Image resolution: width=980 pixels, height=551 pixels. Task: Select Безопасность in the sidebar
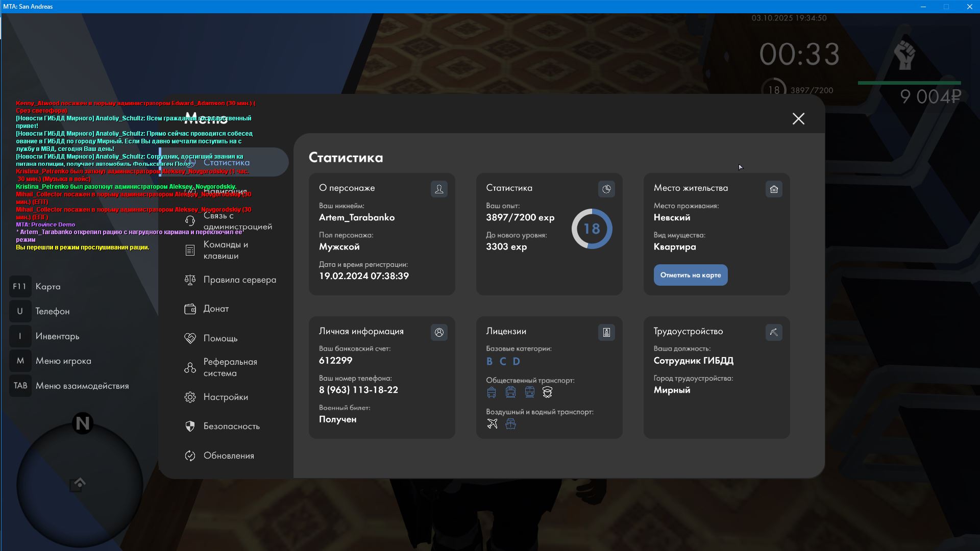(231, 427)
